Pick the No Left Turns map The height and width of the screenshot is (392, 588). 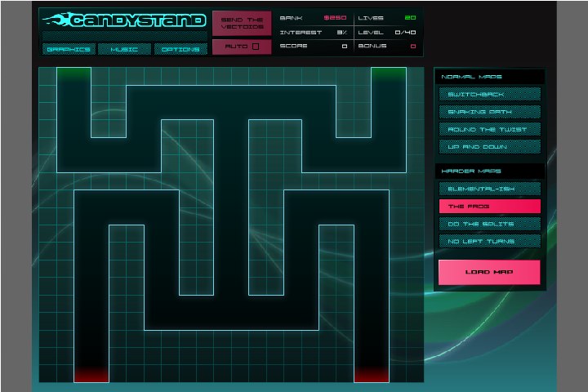[490, 241]
